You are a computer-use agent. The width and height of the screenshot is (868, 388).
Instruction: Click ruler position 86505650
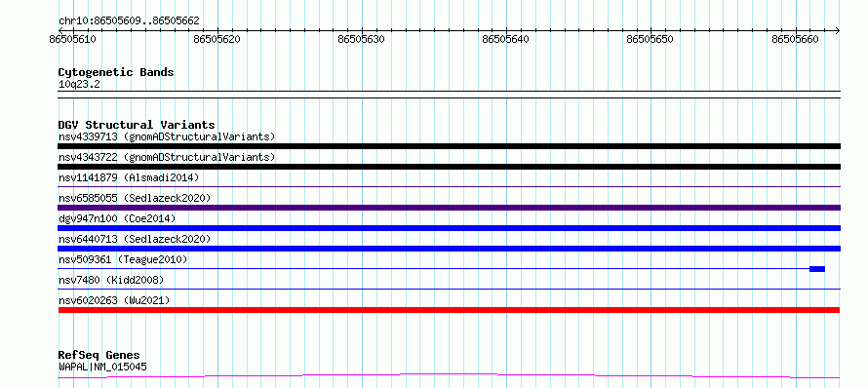click(x=651, y=39)
